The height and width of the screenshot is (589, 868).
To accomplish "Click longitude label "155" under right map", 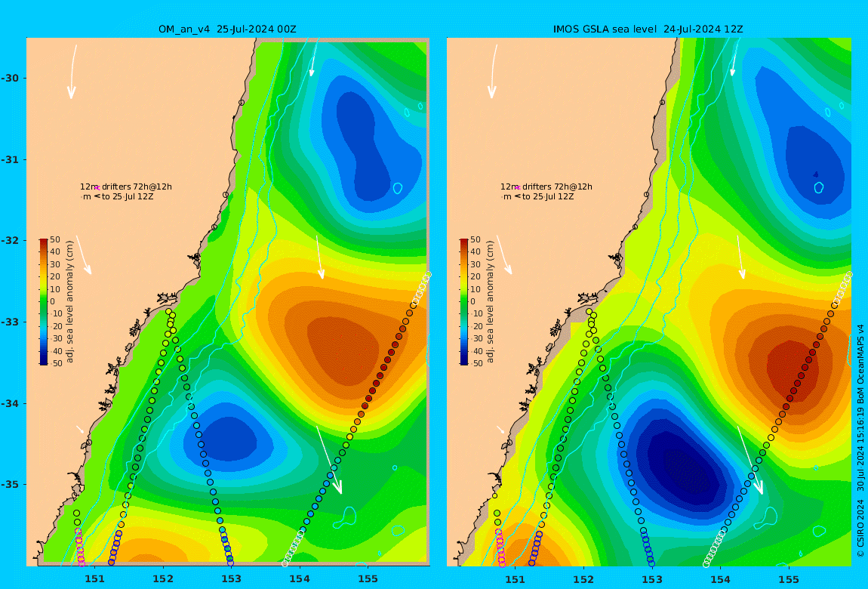I will pyautogui.click(x=789, y=579).
